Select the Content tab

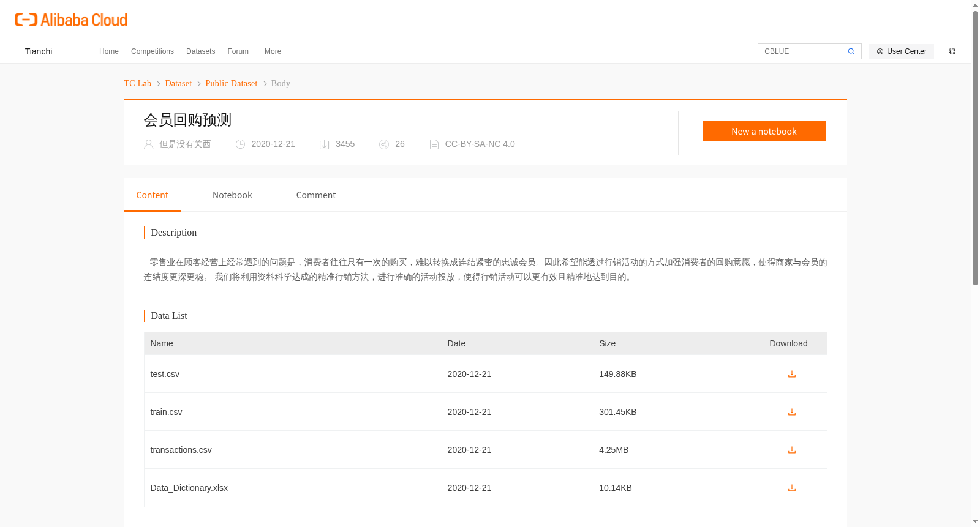153,195
